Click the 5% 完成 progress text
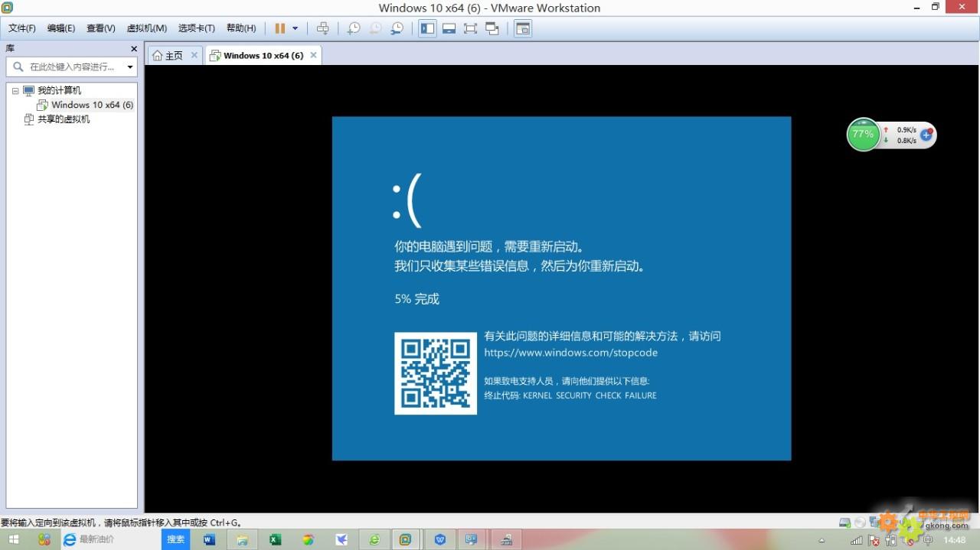The image size is (980, 550). click(416, 299)
